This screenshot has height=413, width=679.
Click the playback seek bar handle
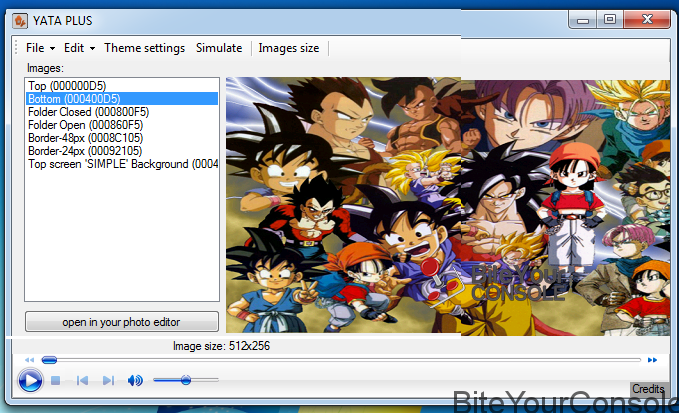point(49,360)
